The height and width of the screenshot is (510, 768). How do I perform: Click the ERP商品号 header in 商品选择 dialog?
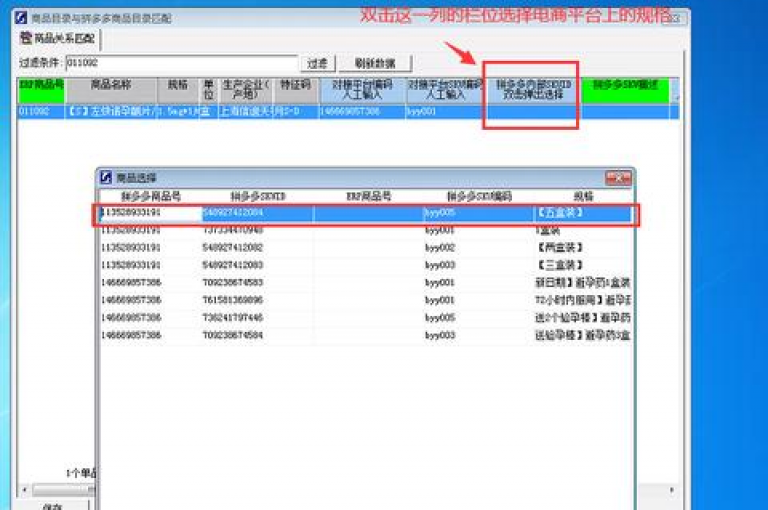click(x=369, y=197)
